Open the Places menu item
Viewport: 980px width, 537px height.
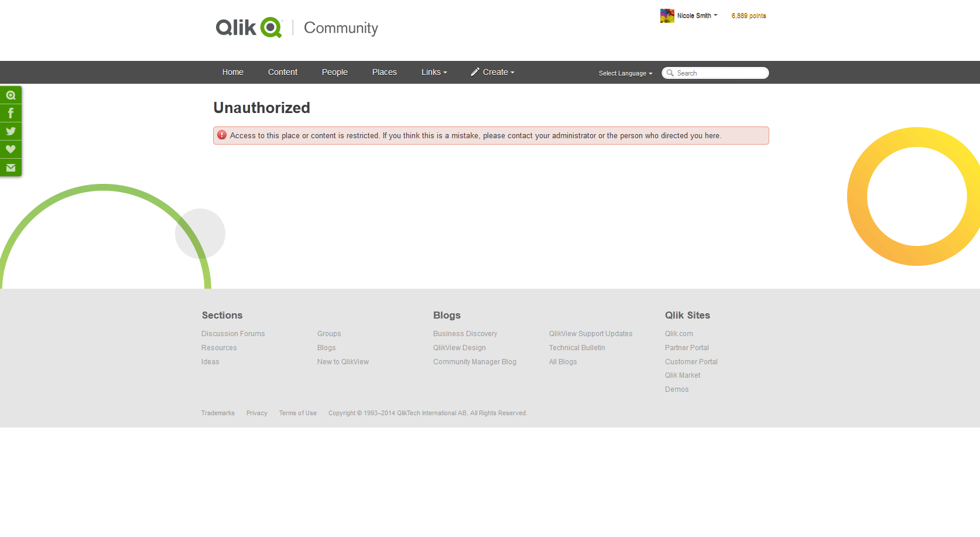[385, 72]
